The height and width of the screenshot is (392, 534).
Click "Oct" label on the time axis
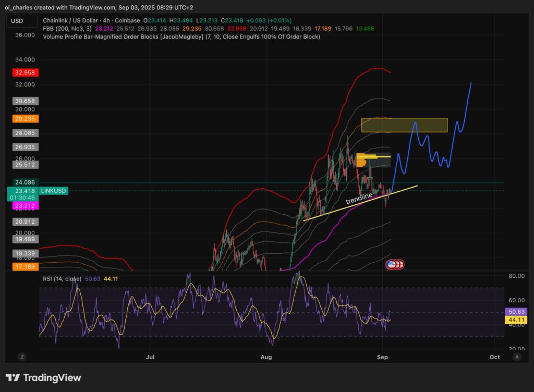click(494, 357)
